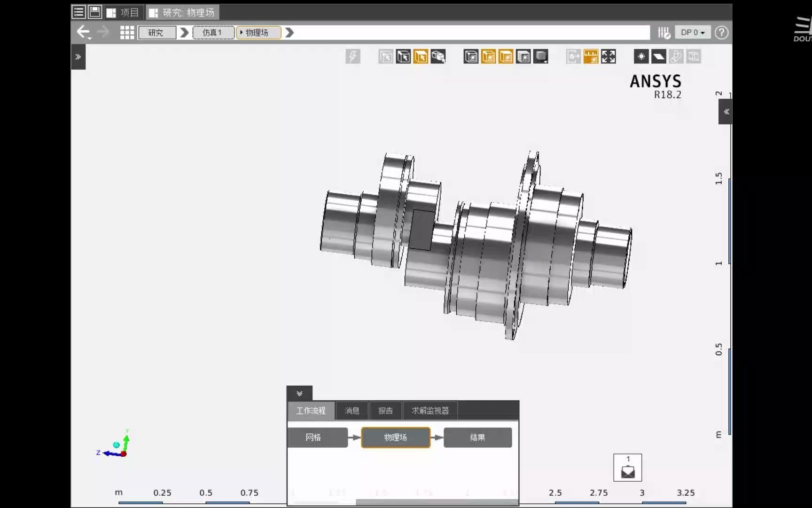
Task: Click the 结果 workflow step
Action: 477,437
